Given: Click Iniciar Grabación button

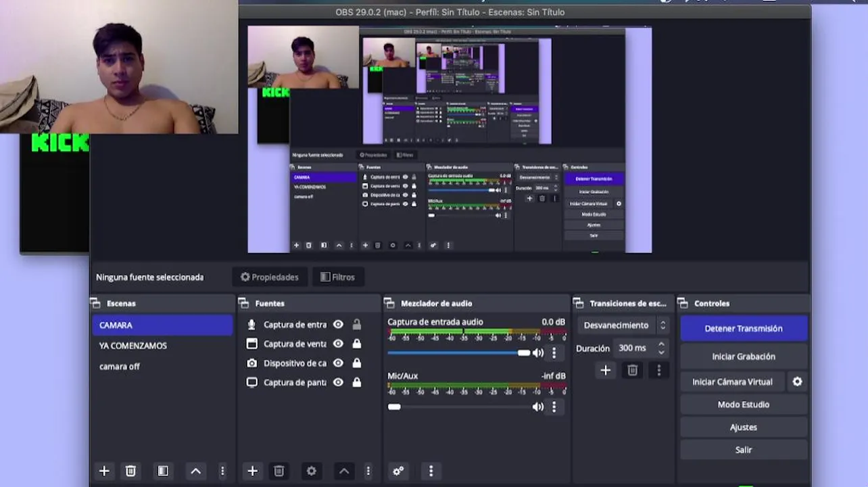Looking at the screenshot, I should (744, 356).
